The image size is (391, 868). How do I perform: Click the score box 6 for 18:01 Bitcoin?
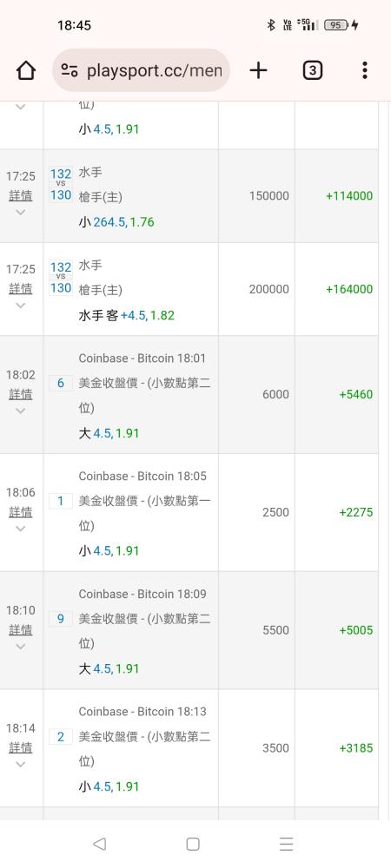[x=60, y=383]
